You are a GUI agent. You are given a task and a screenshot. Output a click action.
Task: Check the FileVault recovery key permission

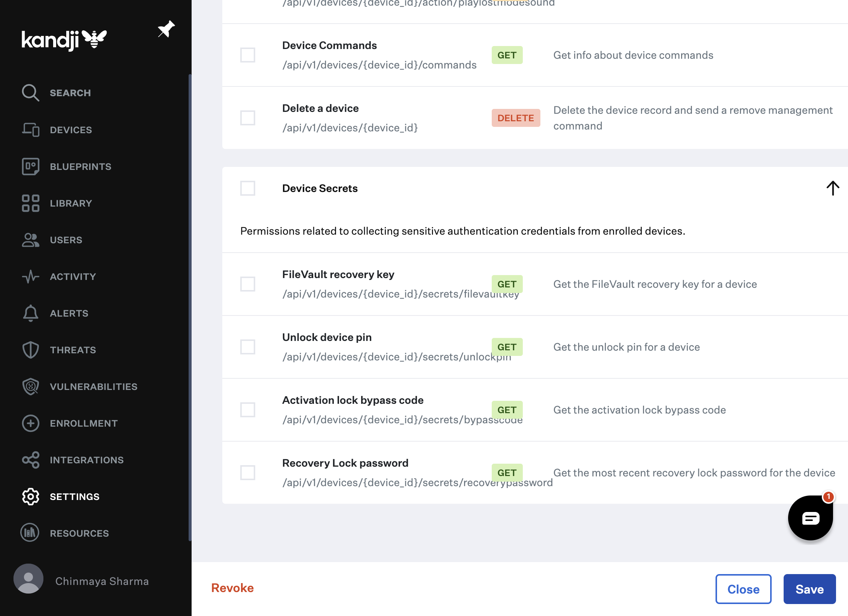tap(248, 284)
